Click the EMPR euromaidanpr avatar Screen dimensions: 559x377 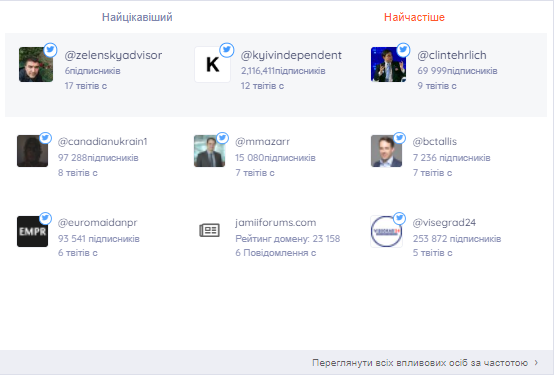tap(32, 231)
